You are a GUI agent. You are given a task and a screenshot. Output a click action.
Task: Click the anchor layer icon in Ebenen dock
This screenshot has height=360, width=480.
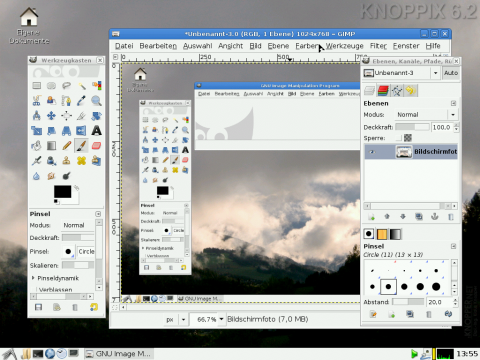tap(435, 217)
